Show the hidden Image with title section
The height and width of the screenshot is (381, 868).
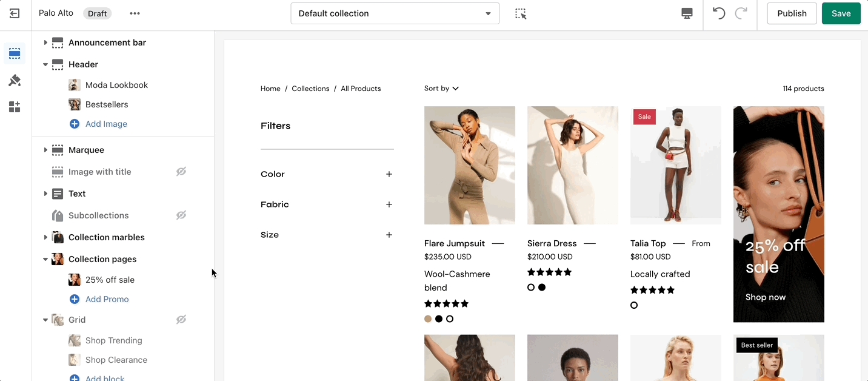181,172
